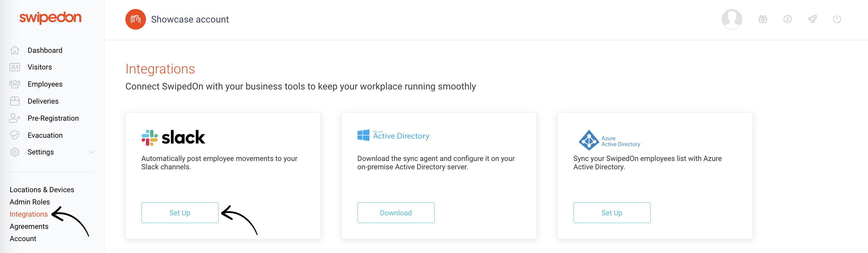
Task: Go to Dashboard
Action: pos(45,50)
